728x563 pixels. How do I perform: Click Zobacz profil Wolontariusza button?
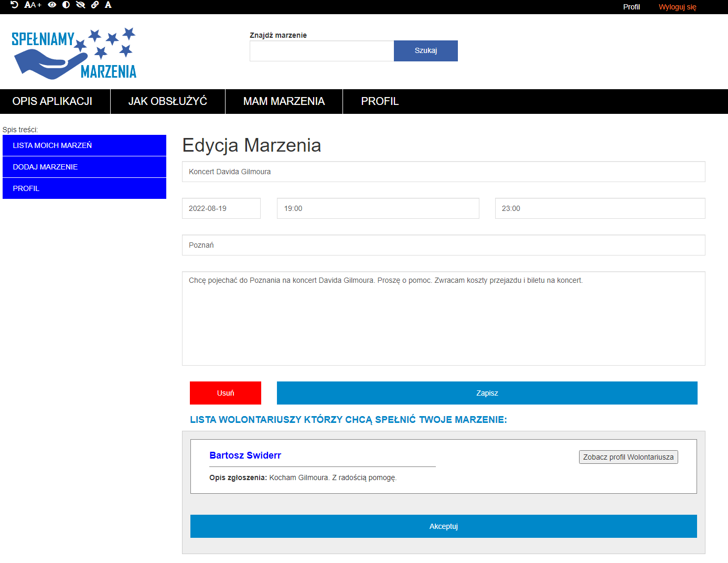coord(628,457)
